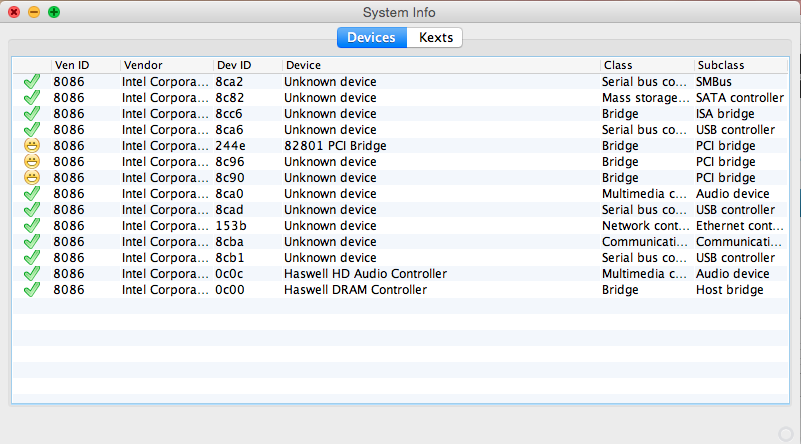The image size is (801, 444).
Task: Select the '82801 PCI Bridge' device name
Action: (x=335, y=146)
